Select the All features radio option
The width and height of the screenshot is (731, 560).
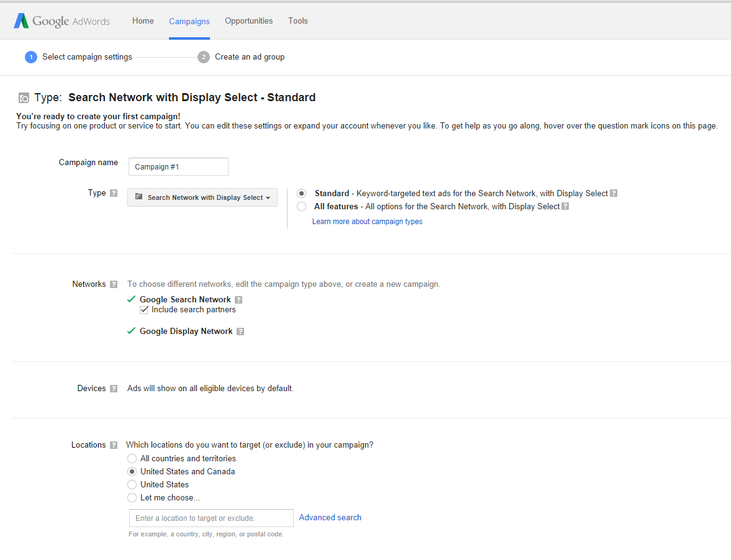click(x=302, y=206)
